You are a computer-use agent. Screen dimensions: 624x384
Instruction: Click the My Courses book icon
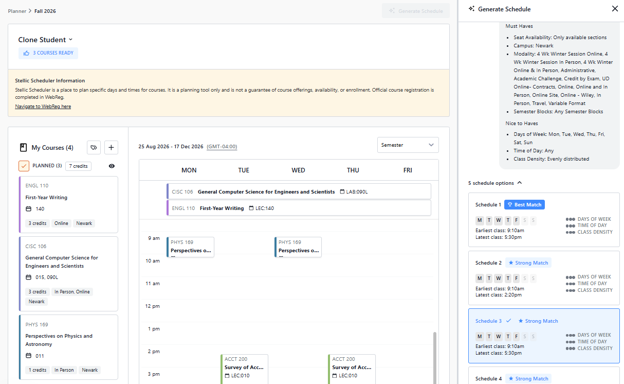tap(23, 148)
